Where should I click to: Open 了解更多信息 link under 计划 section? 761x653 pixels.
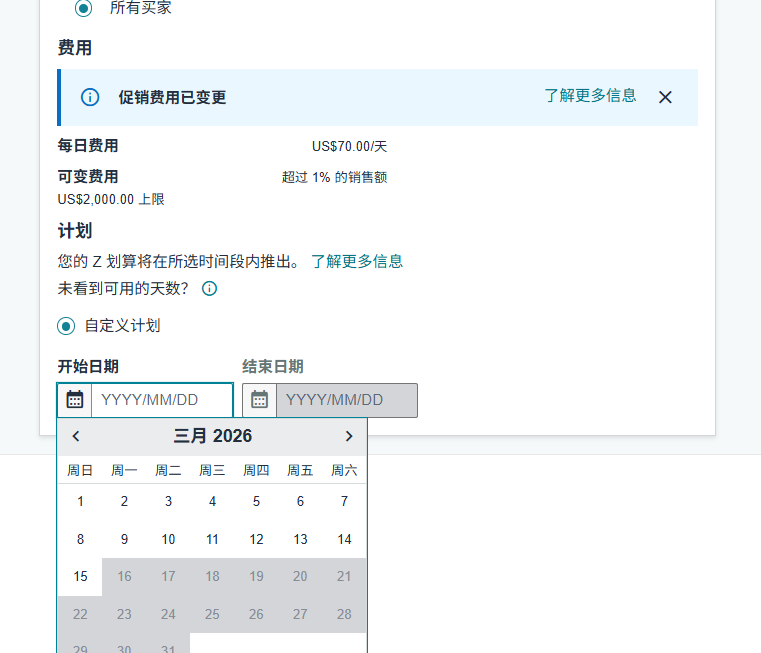tap(357, 261)
